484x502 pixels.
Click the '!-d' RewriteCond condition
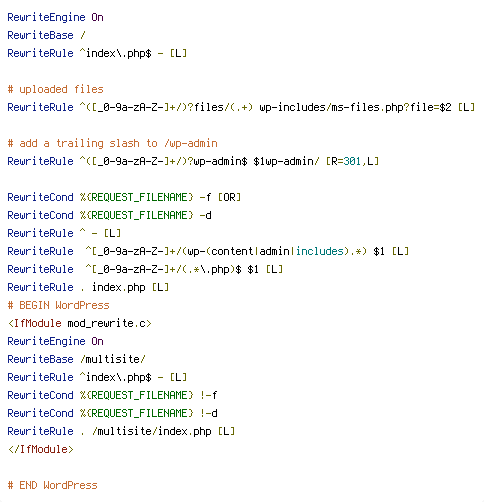point(209,413)
